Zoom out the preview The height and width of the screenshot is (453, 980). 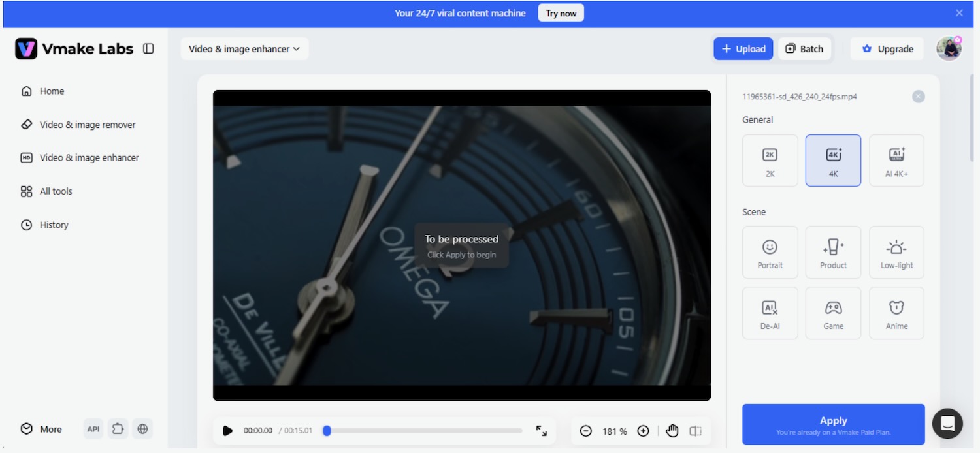point(586,431)
